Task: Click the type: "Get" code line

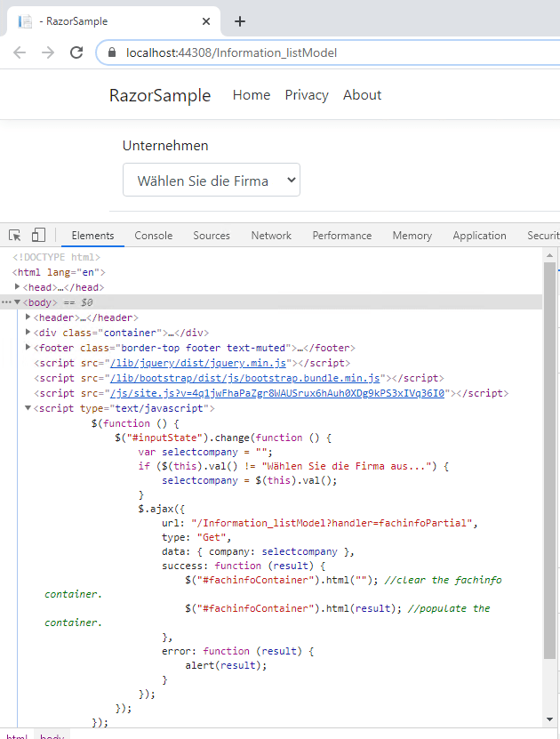Action: point(196,537)
